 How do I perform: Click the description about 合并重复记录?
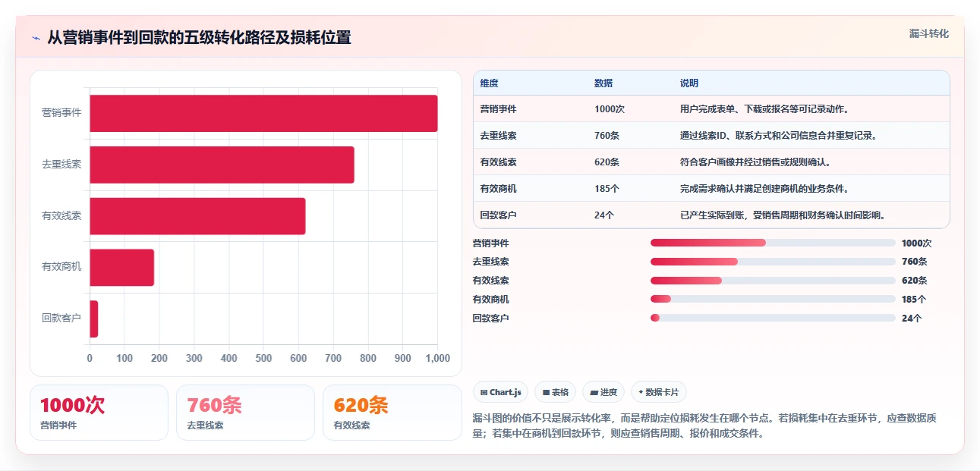click(x=779, y=136)
